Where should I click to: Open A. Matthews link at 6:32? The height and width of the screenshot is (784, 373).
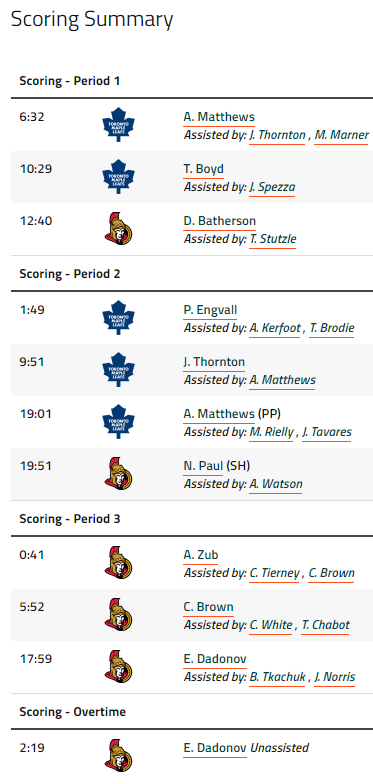219,117
